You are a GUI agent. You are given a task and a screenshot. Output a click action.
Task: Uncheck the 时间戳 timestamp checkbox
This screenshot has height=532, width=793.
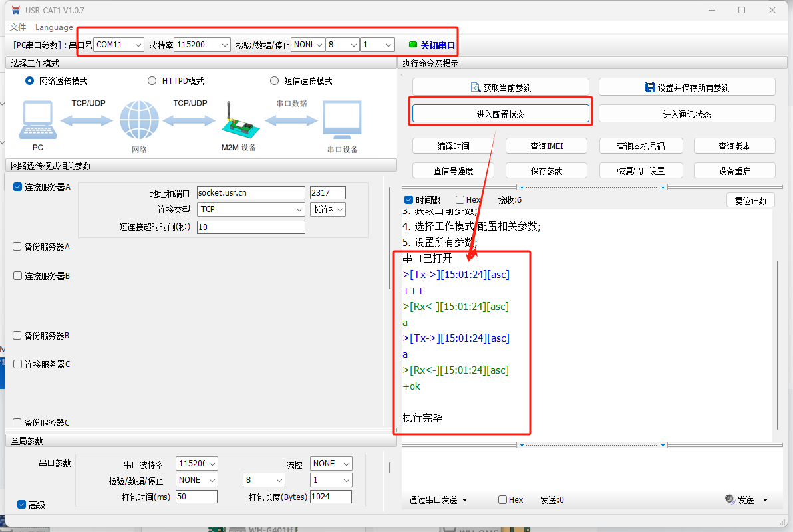pos(408,200)
